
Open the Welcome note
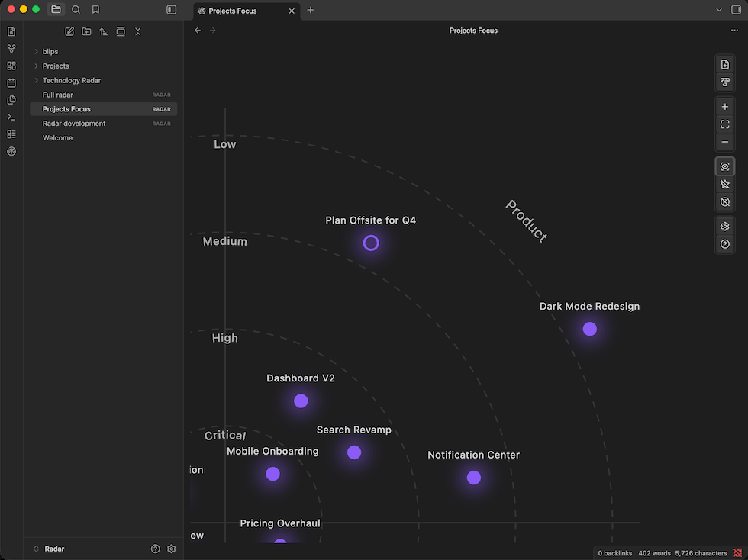point(104,138)
